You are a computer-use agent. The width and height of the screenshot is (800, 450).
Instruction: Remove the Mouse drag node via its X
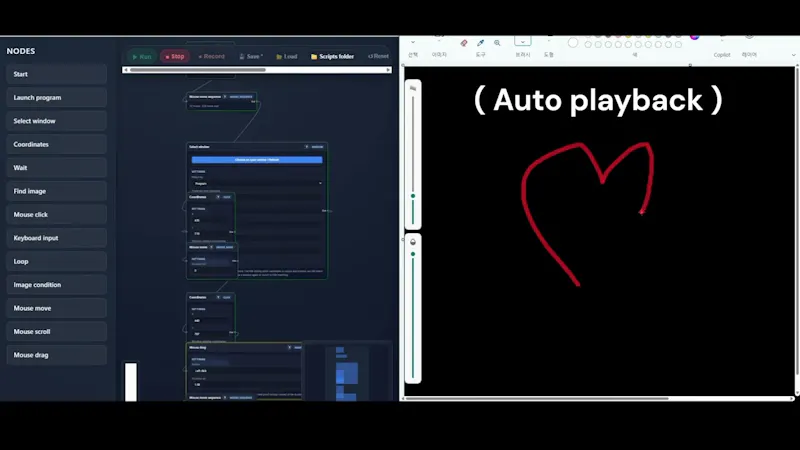pyautogui.click(x=289, y=347)
